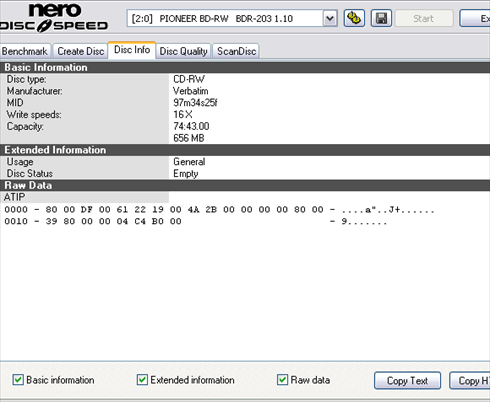
Task: Open the Create Disc tab
Action: (81, 51)
